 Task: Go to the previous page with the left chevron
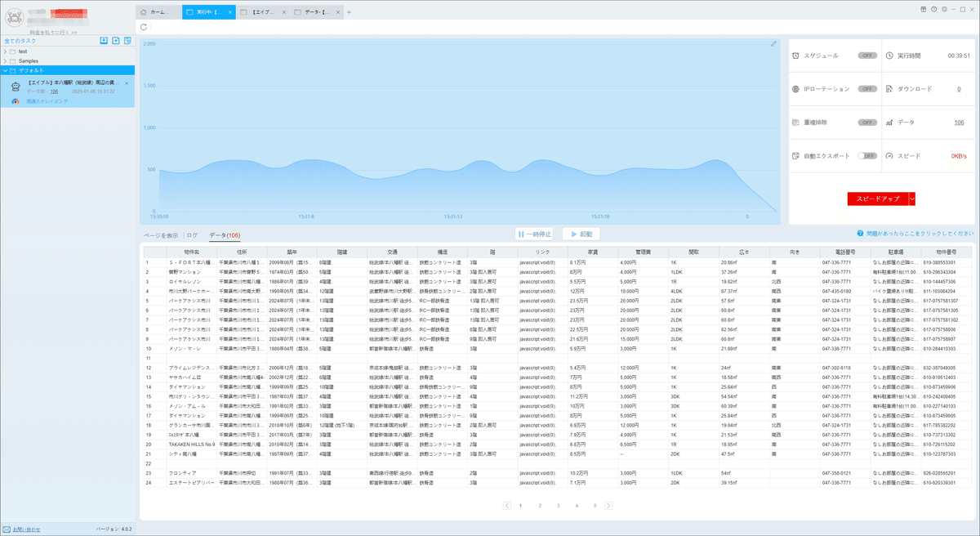[507, 506]
